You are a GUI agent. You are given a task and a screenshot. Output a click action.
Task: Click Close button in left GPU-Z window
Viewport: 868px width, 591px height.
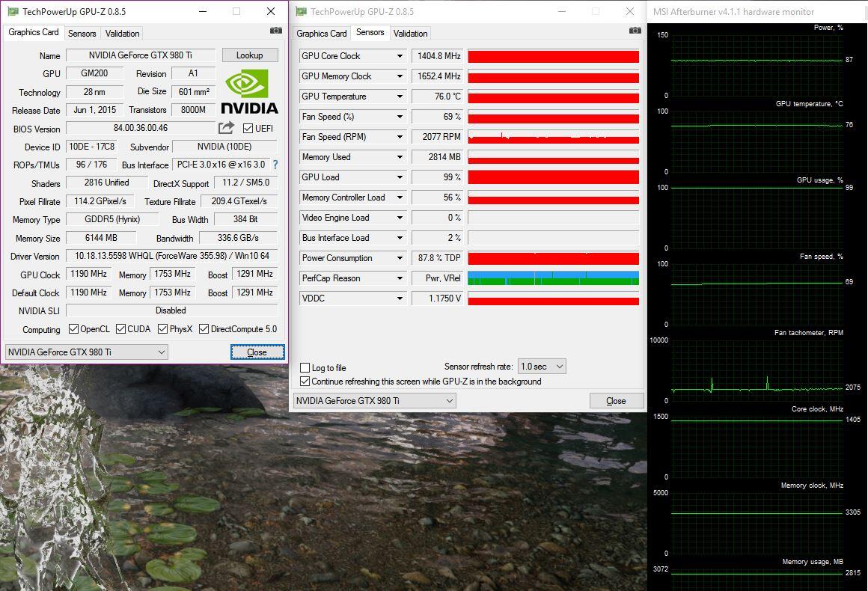pyautogui.click(x=257, y=352)
